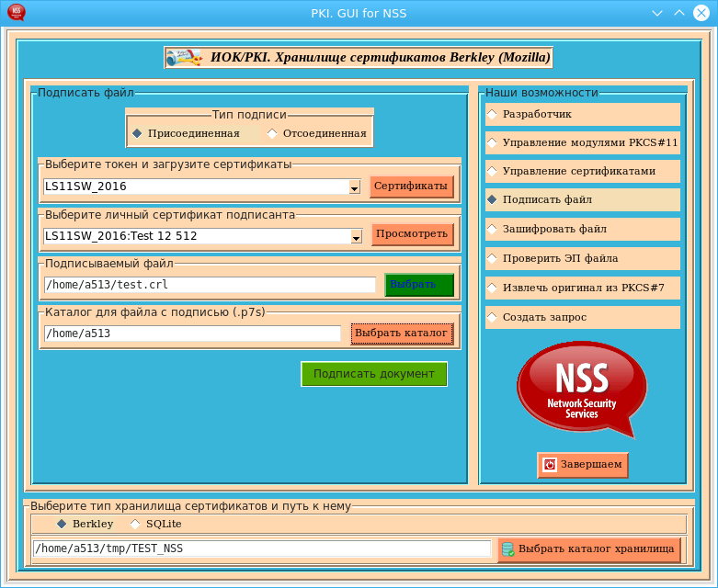718x588 pixels.
Task: Click Выбрать каталог хранилища button
Action: pyautogui.click(x=589, y=549)
